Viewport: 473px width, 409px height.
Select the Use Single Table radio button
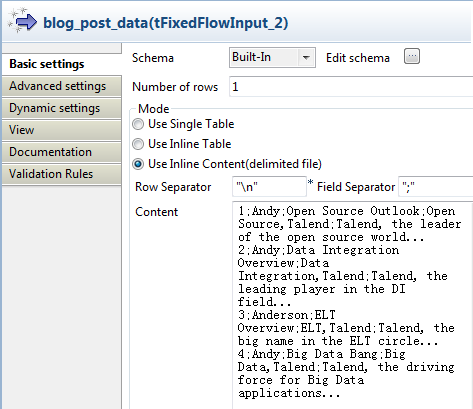138,124
